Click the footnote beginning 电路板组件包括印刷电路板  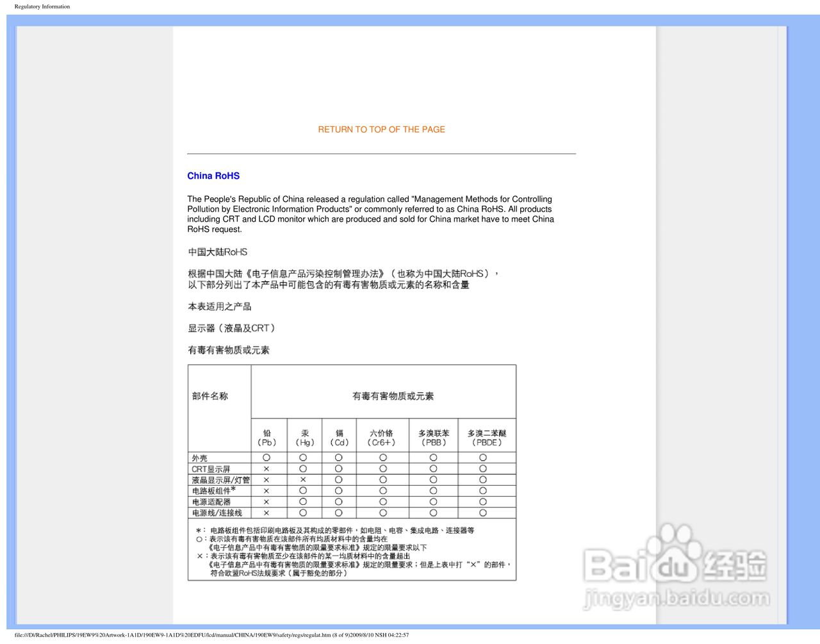click(x=335, y=531)
